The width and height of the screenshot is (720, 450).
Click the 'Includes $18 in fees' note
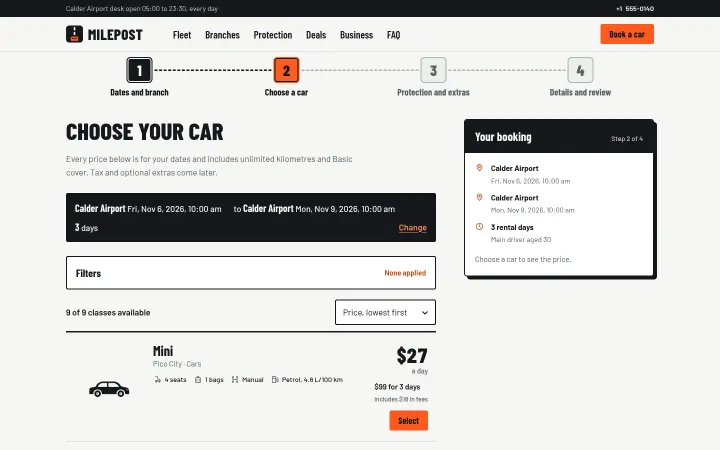coord(401,399)
